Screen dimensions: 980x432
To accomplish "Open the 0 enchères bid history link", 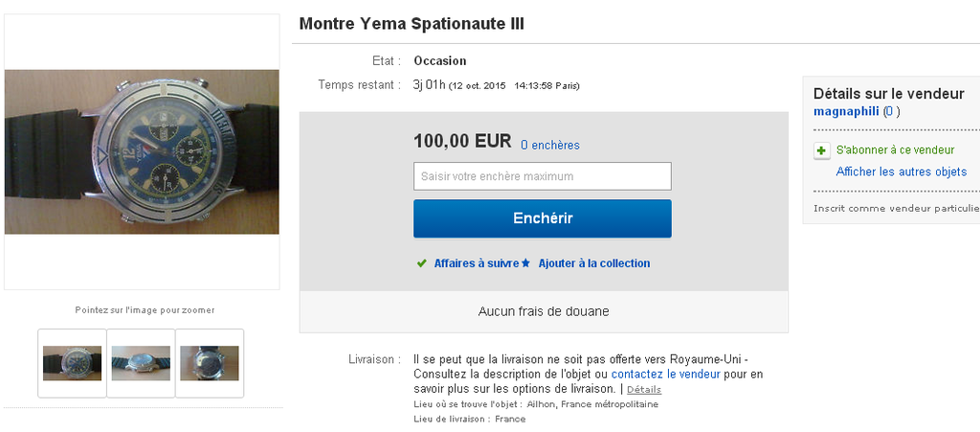I will click(x=549, y=146).
